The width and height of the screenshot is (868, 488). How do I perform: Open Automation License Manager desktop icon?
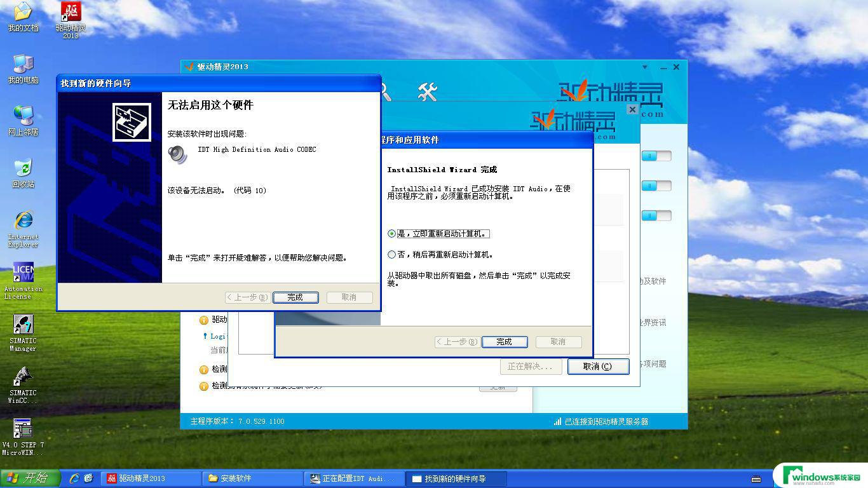23,281
